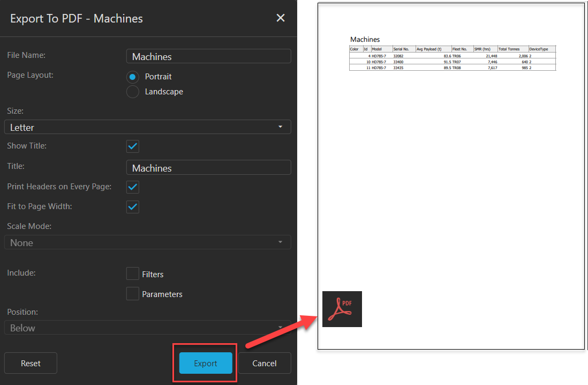Click the Reset button
Viewport: 588px width, 385px height.
point(31,363)
